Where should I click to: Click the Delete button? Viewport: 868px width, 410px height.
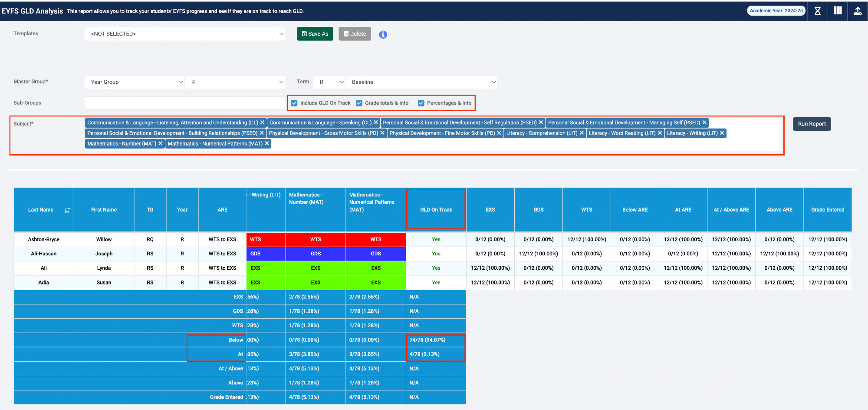pos(355,34)
